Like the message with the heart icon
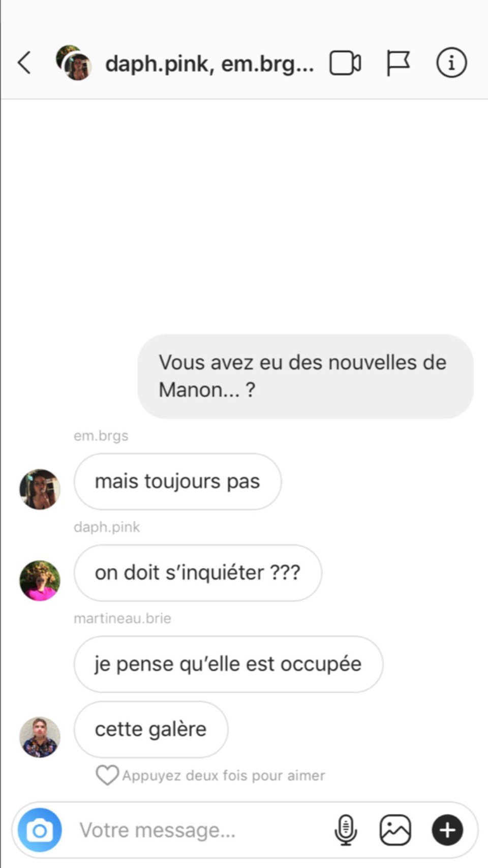 point(107,775)
